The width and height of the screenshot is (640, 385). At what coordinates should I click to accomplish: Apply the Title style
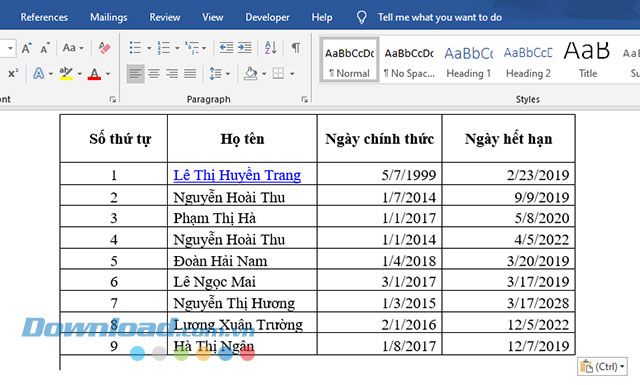587,60
